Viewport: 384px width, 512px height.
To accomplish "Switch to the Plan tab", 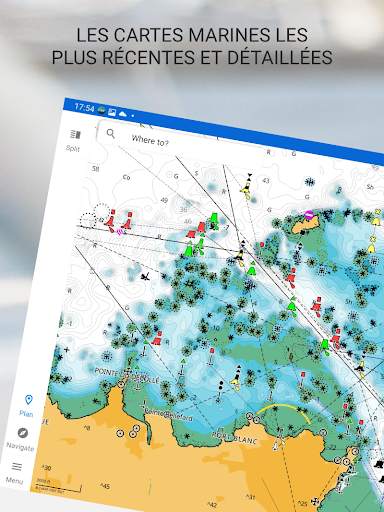I will (28, 405).
